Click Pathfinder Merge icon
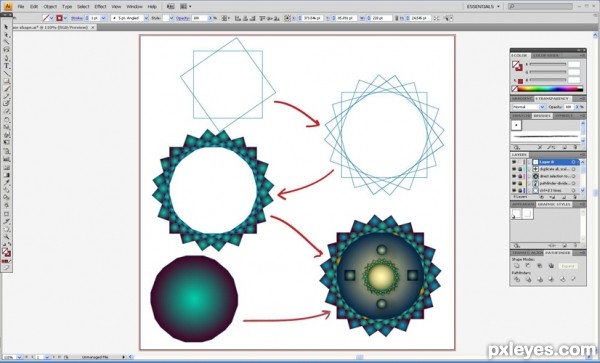The height and width of the screenshot is (363, 600). click(x=540, y=280)
